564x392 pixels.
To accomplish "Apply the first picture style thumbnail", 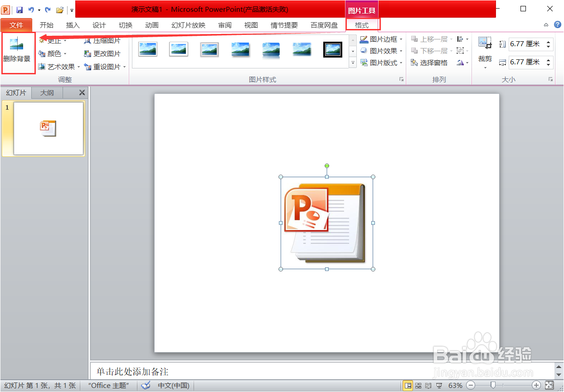I will (148, 49).
